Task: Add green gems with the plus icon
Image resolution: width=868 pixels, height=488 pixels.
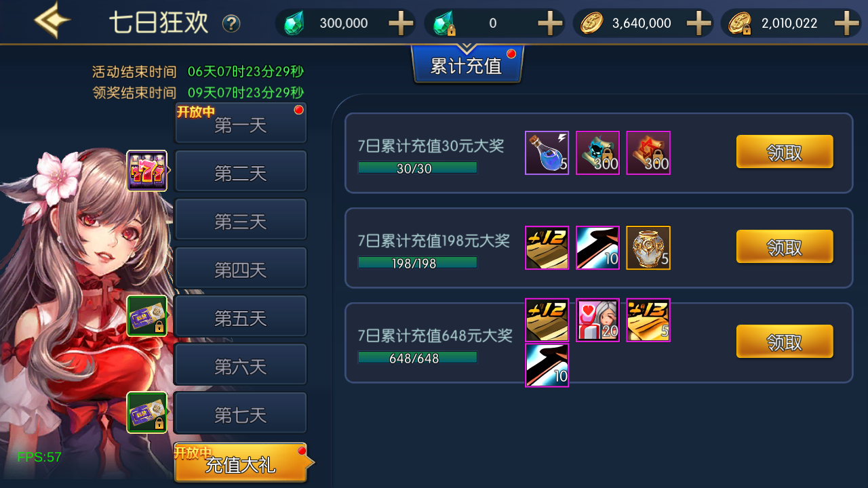Action: [401, 24]
